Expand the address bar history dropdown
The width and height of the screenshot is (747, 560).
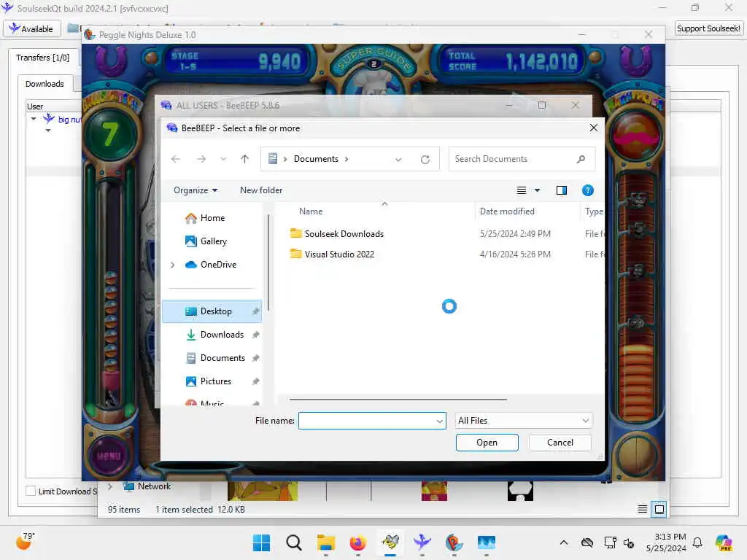(398, 160)
